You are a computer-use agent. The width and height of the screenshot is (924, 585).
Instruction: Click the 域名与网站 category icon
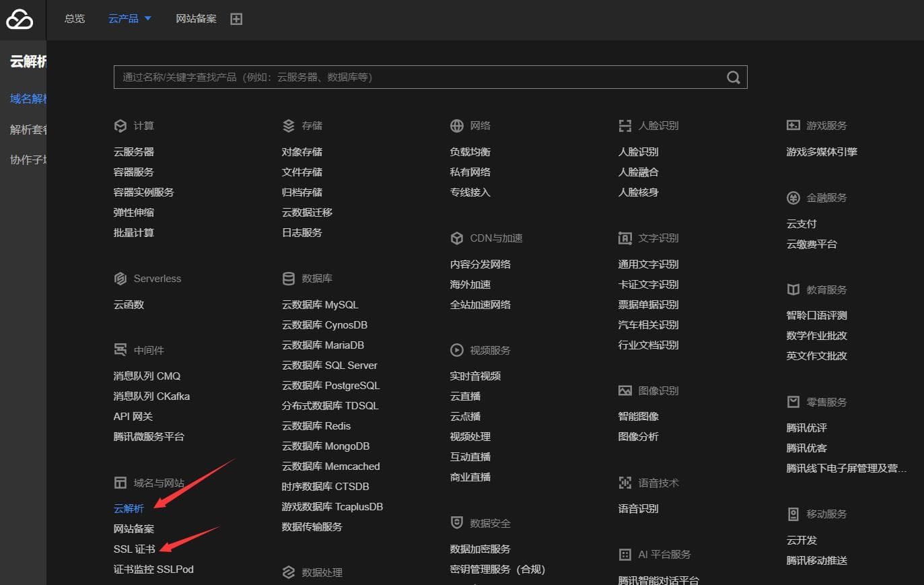120,483
